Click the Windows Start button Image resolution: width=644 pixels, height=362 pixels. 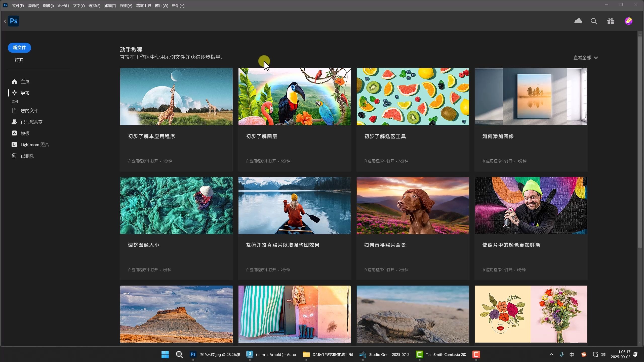165,354
